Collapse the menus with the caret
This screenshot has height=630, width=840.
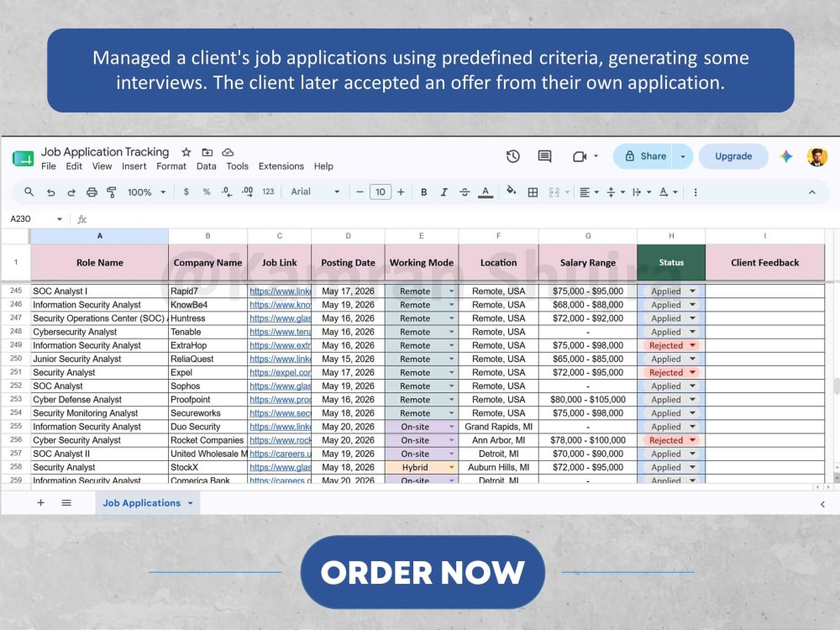[x=812, y=192]
